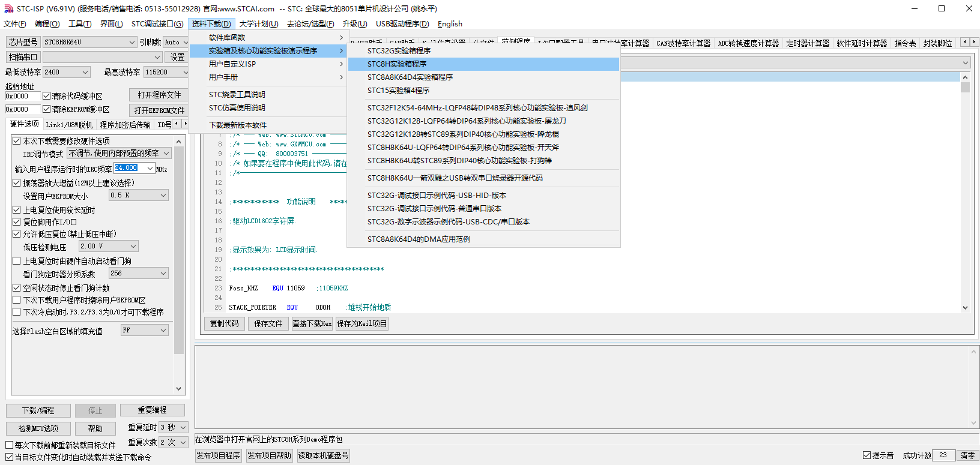Switch to 封装脚位 tab

pyautogui.click(x=937, y=43)
